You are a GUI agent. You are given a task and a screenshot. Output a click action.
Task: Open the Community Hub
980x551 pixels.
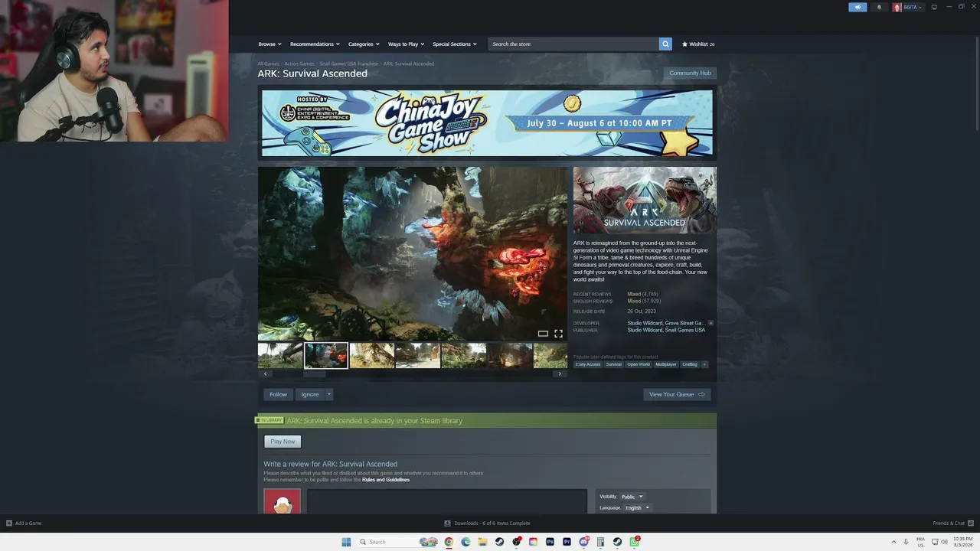(690, 73)
